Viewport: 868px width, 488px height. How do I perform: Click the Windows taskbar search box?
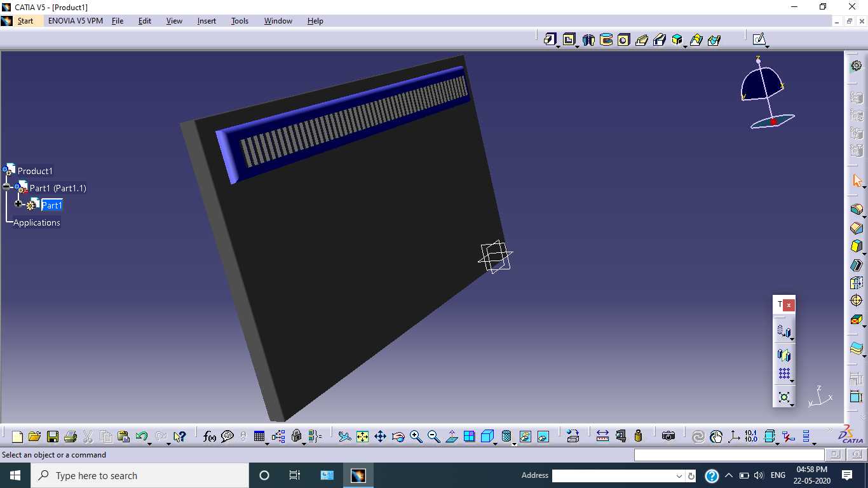tap(140, 475)
